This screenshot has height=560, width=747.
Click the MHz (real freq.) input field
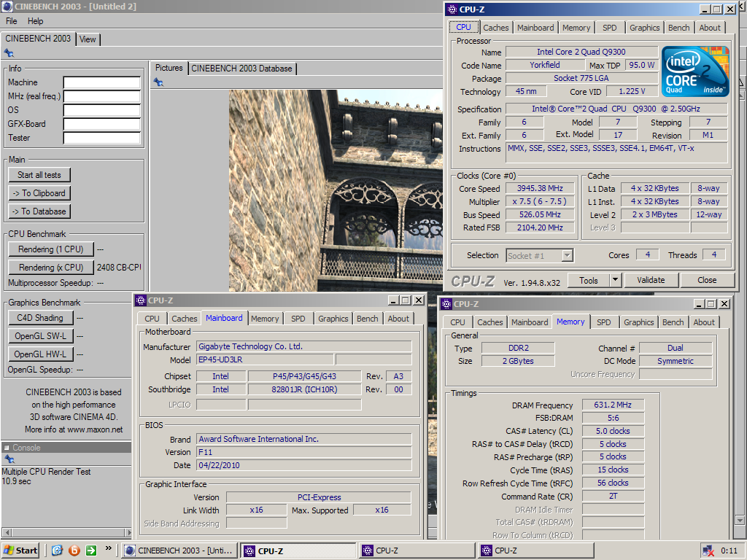point(101,96)
